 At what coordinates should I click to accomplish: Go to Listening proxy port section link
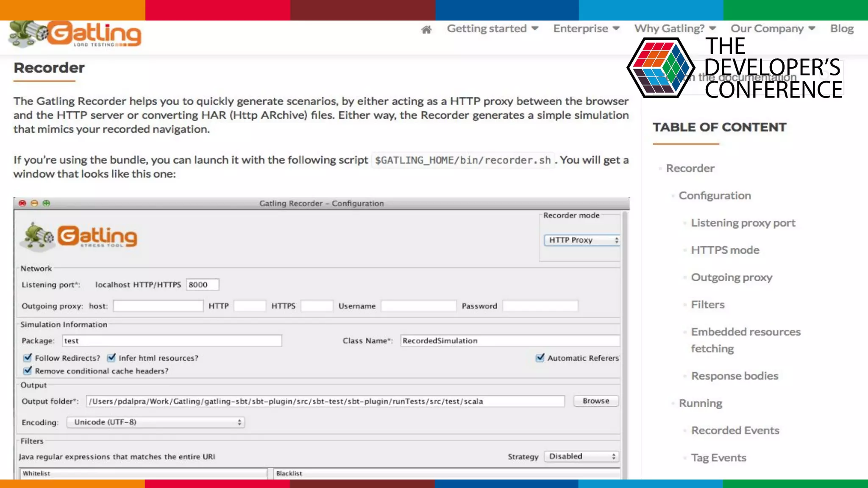(743, 223)
